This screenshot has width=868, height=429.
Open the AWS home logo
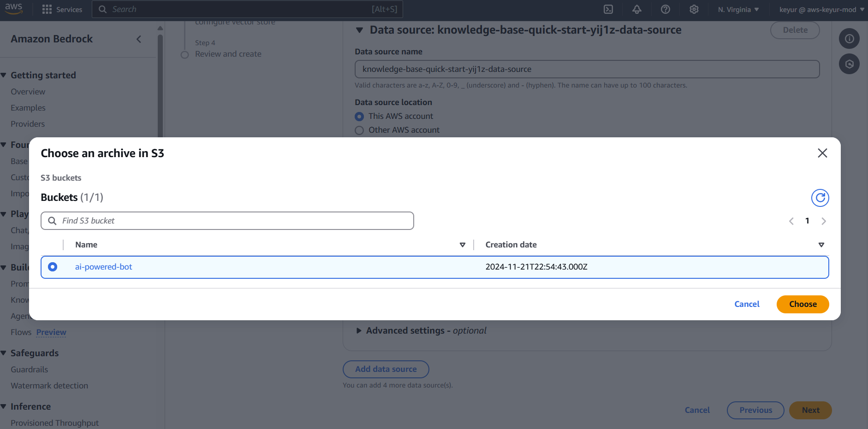(x=14, y=9)
